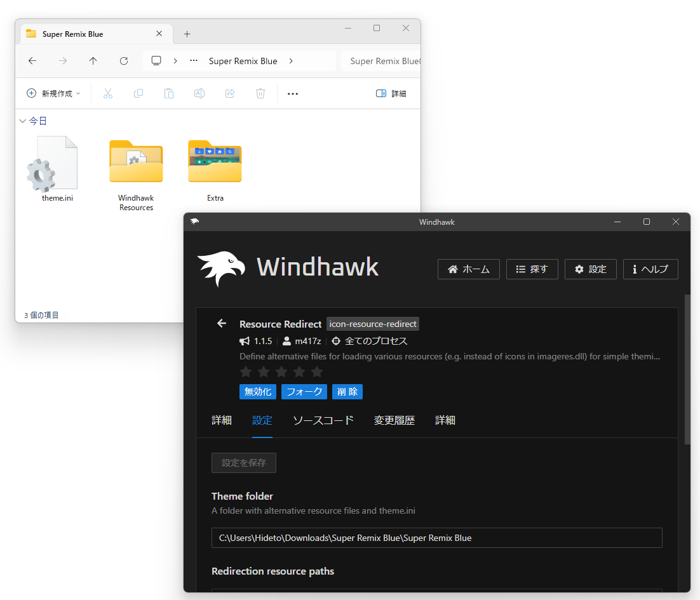The image size is (700, 600).
Task: Click the Copy icon in the Explorer toolbar
Action: tap(138, 93)
